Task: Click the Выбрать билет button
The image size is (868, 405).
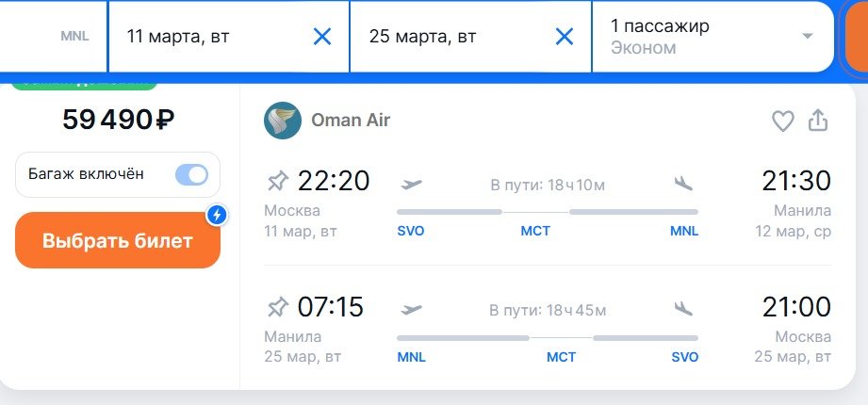Action: pos(118,240)
